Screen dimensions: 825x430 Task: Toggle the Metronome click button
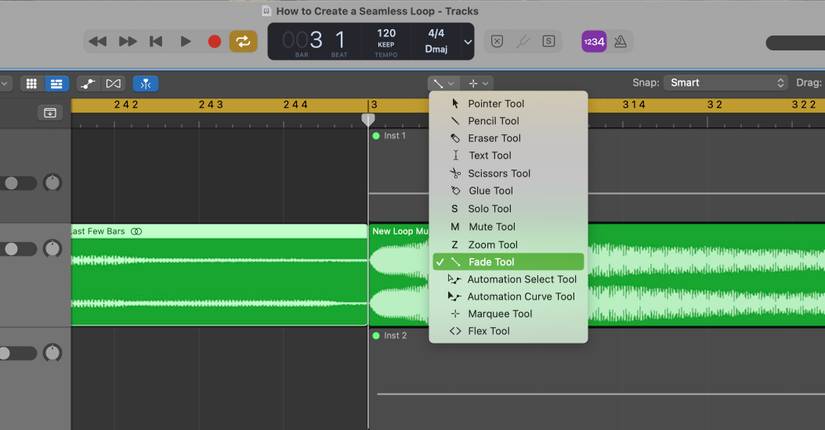pos(620,42)
